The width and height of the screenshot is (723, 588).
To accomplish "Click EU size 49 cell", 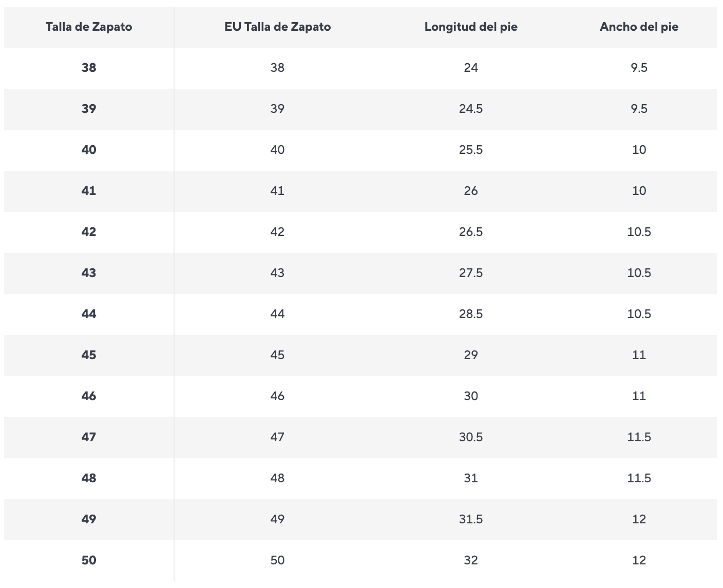I will 277,519.
